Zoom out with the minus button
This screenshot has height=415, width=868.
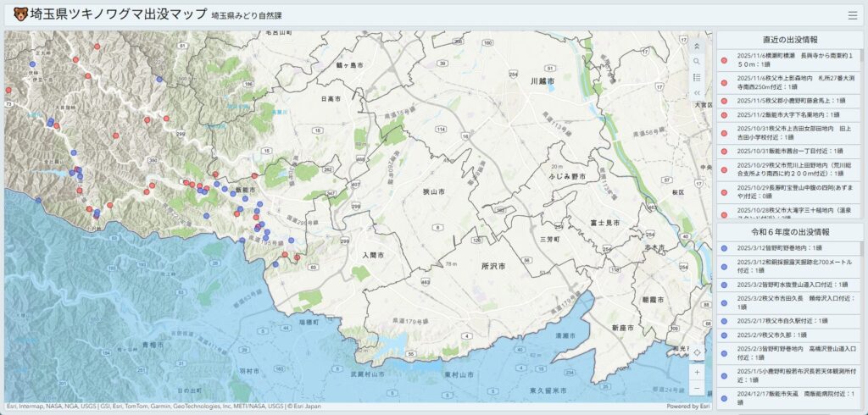pos(697,388)
